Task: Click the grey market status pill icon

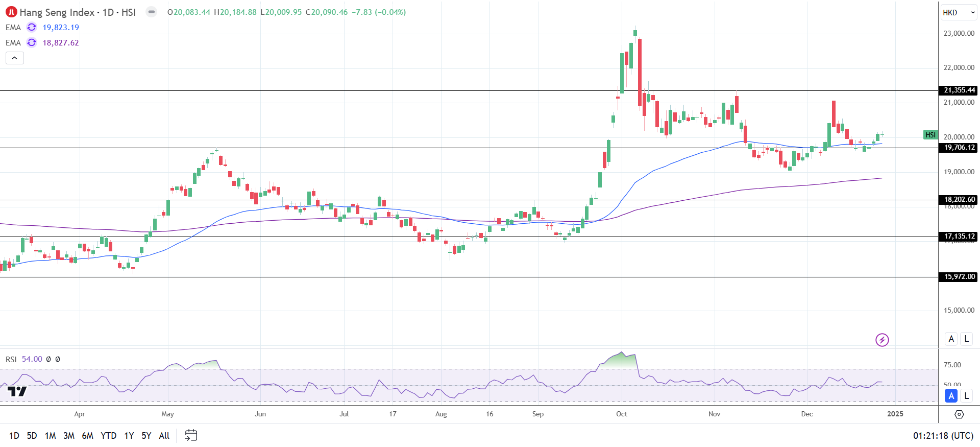Action: 152,12
